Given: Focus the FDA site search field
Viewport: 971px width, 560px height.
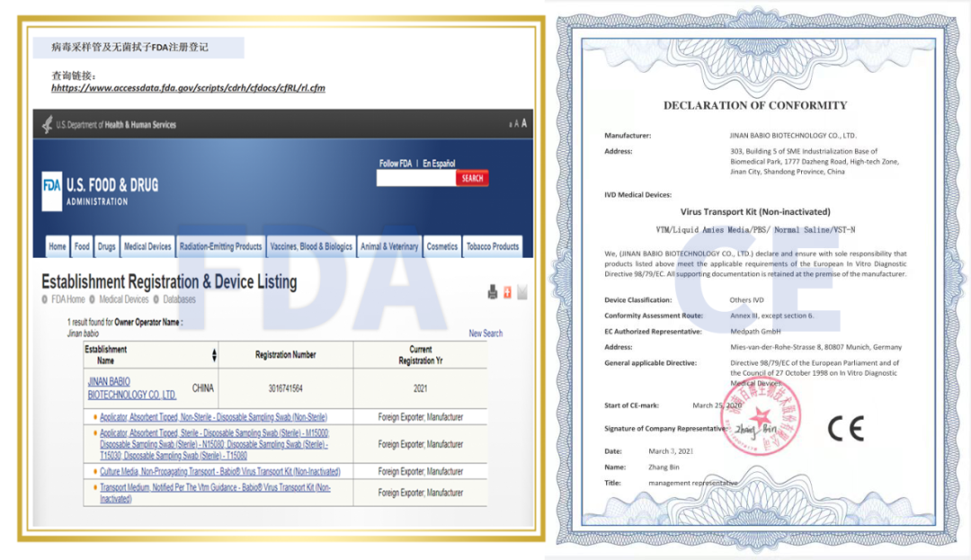Looking at the screenshot, I should 415,178.
